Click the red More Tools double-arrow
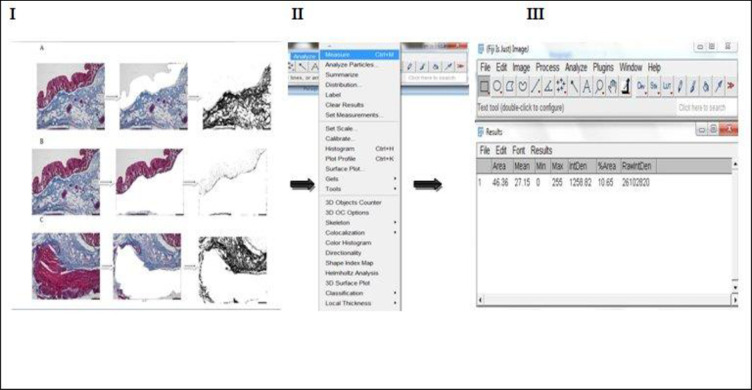Image resolution: width=752 pixels, height=390 pixels. pyautogui.click(x=731, y=86)
